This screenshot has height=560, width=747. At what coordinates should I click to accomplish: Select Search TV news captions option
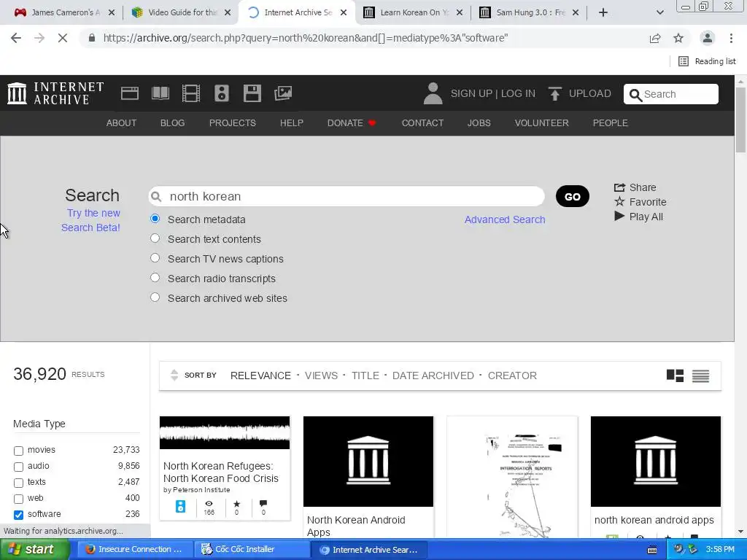(x=155, y=257)
